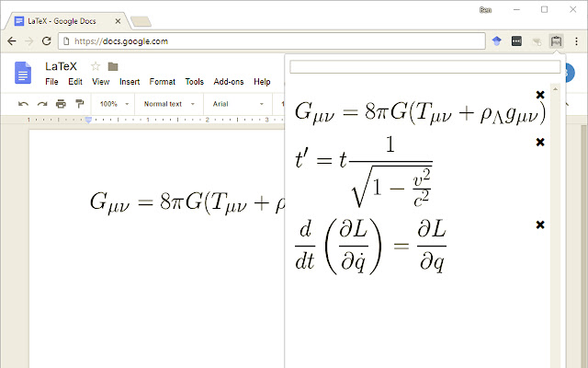Image resolution: width=588 pixels, height=368 pixels.
Task: Click the dark square extension icon
Action: (516, 40)
